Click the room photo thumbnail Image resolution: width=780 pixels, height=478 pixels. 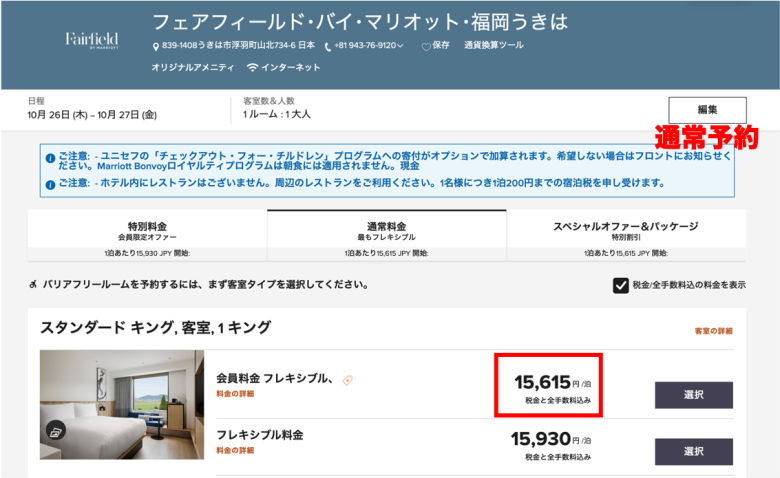coord(122,404)
